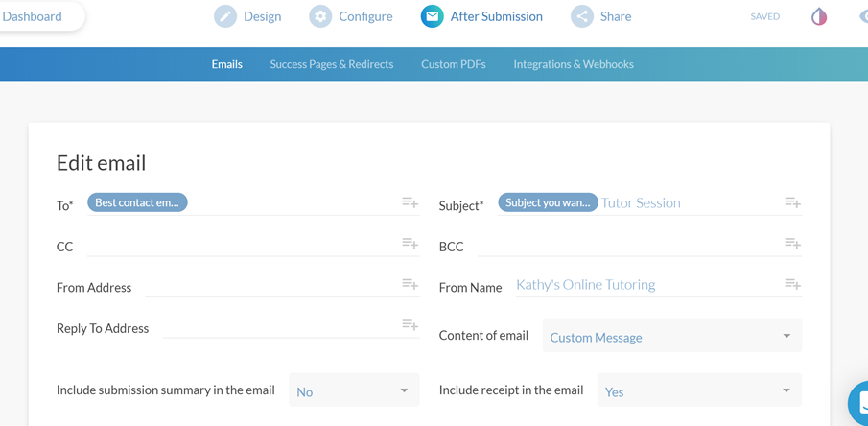The width and height of the screenshot is (868, 426).
Task: Go to the After Submission step
Action: 481,16
